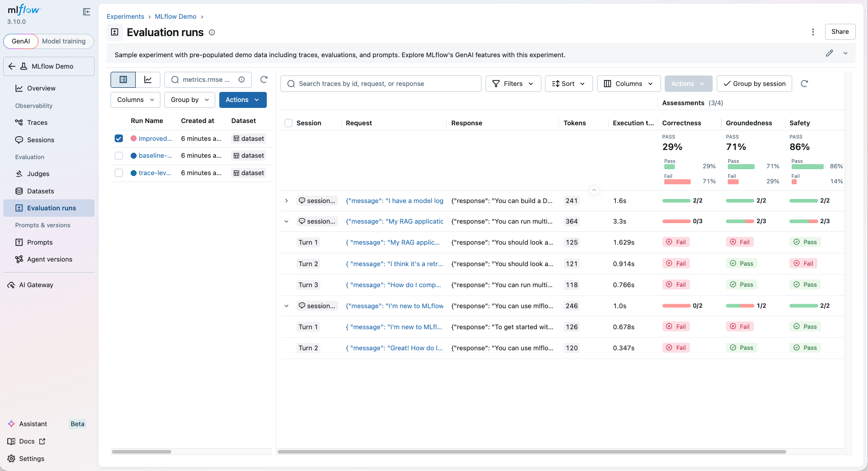Switch to the chart view of runs
The image size is (868, 471).
tap(148, 79)
